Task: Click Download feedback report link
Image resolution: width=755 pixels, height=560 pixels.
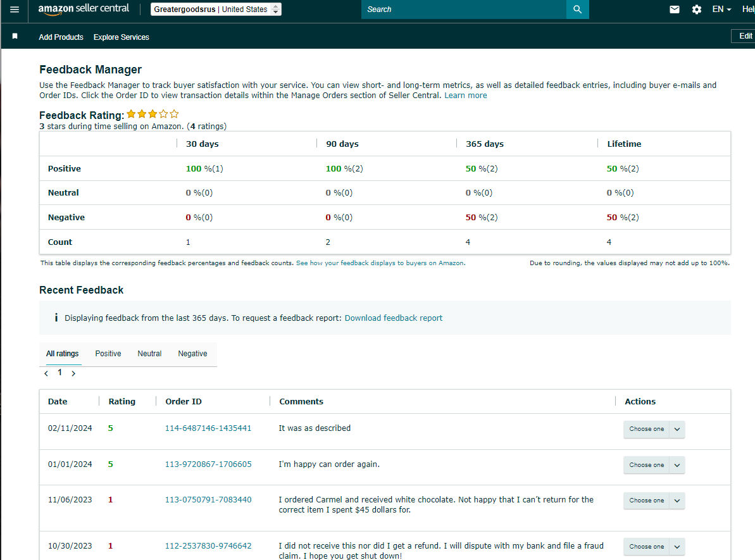Action: click(394, 318)
